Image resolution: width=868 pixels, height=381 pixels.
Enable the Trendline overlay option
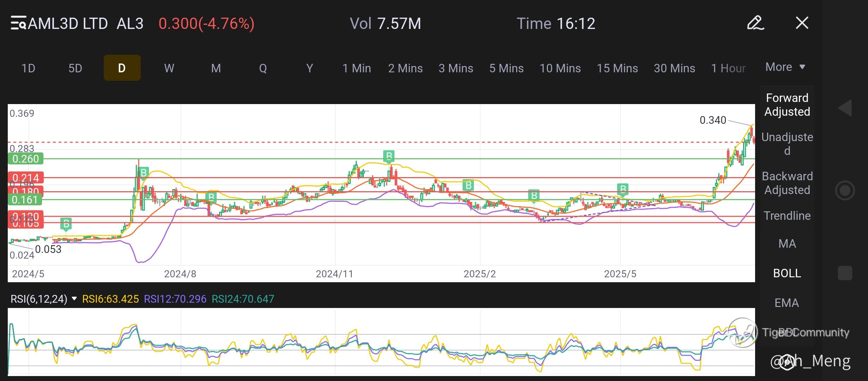pos(787,216)
